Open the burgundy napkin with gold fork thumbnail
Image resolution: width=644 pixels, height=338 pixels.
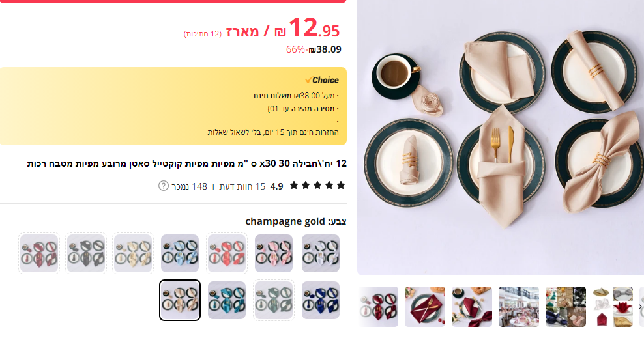pos(425,307)
